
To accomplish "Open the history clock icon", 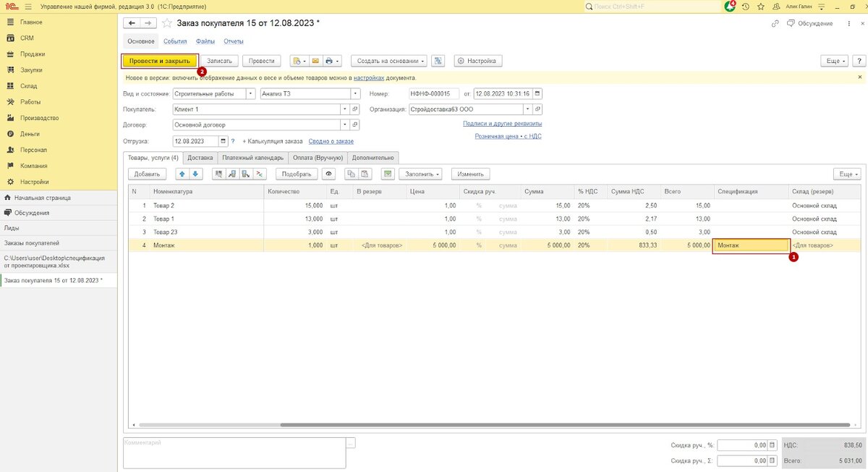I will 745,6.
